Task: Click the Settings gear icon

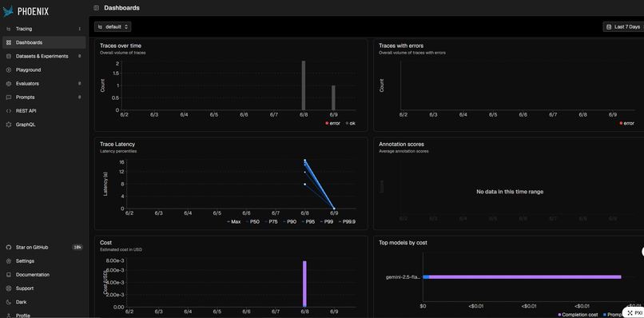Action: pos(9,261)
